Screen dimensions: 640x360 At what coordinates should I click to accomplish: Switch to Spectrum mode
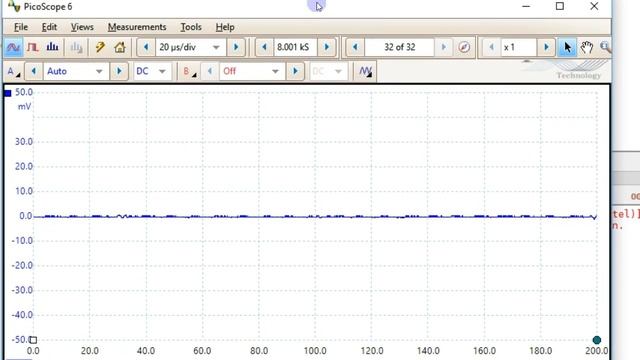tap(52, 47)
